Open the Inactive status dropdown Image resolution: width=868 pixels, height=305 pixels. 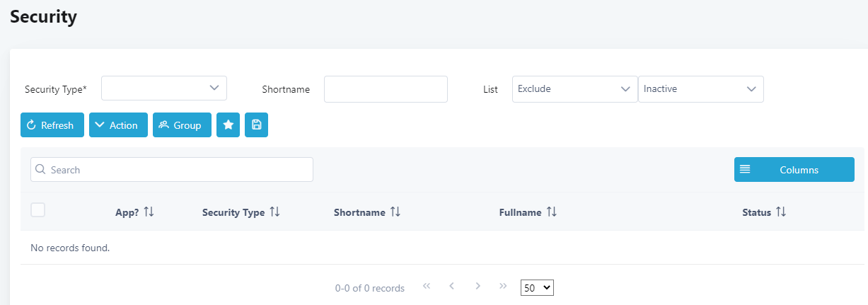[700, 89]
